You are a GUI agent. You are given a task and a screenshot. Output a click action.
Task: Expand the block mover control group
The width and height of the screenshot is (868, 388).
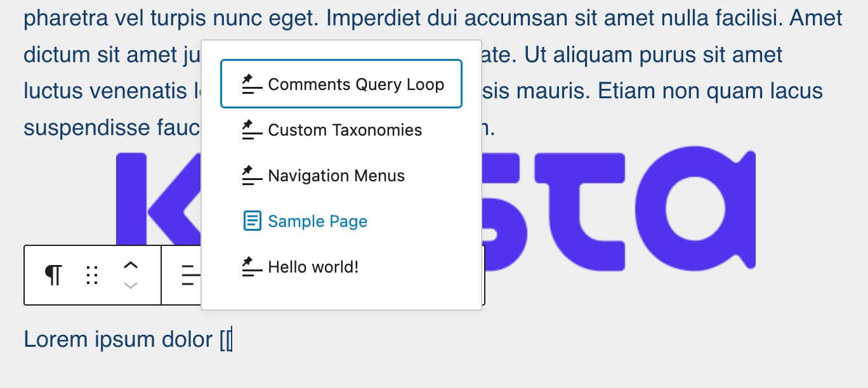(130, 275)
